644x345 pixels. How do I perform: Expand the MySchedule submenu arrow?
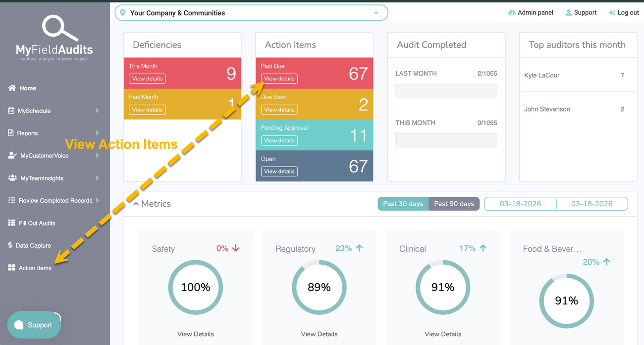[x=97, y=111]
